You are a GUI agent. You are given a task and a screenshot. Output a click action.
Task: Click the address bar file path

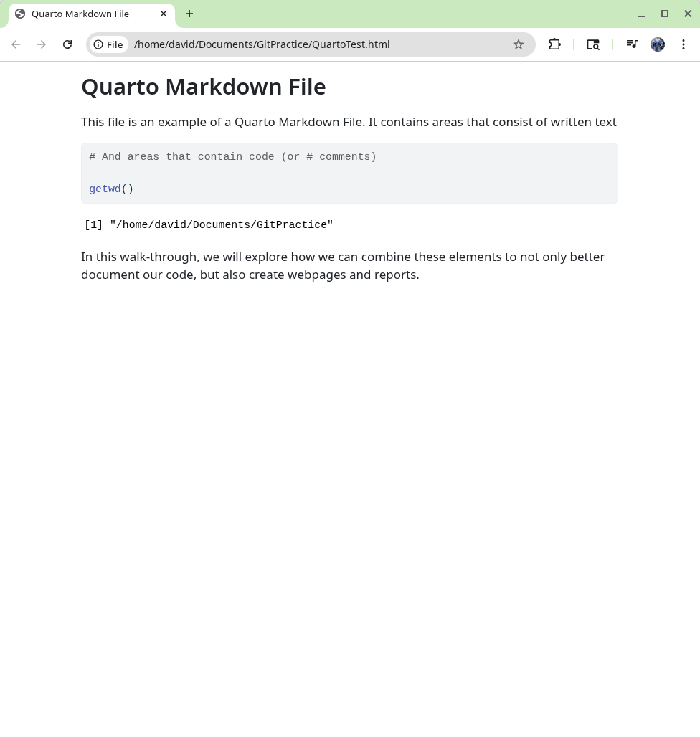(x=262, y=44)
